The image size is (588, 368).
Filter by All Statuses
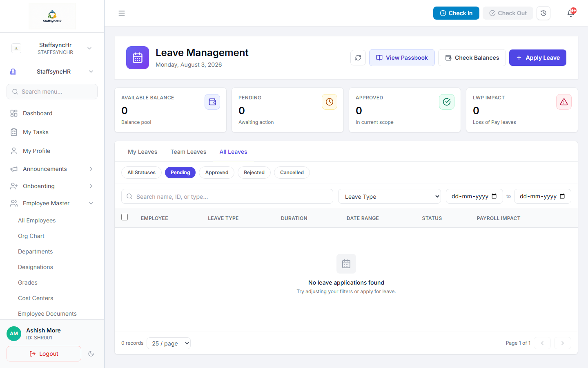point(141,173)
